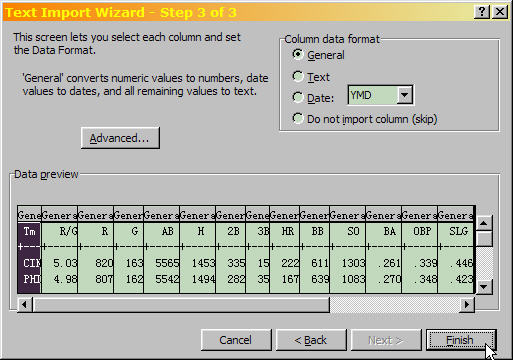Click preview horizontal scrollbar left arrow
The image size is (513, 360).
tap(25, 304)
